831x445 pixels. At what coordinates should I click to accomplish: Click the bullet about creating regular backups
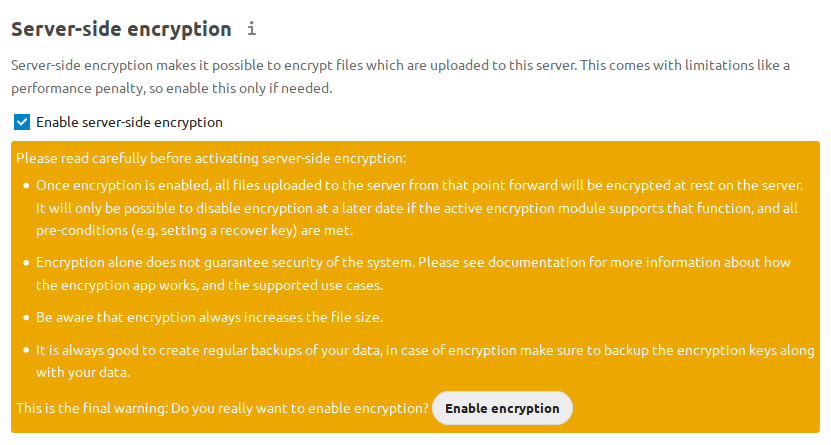[x=425, y=352]
